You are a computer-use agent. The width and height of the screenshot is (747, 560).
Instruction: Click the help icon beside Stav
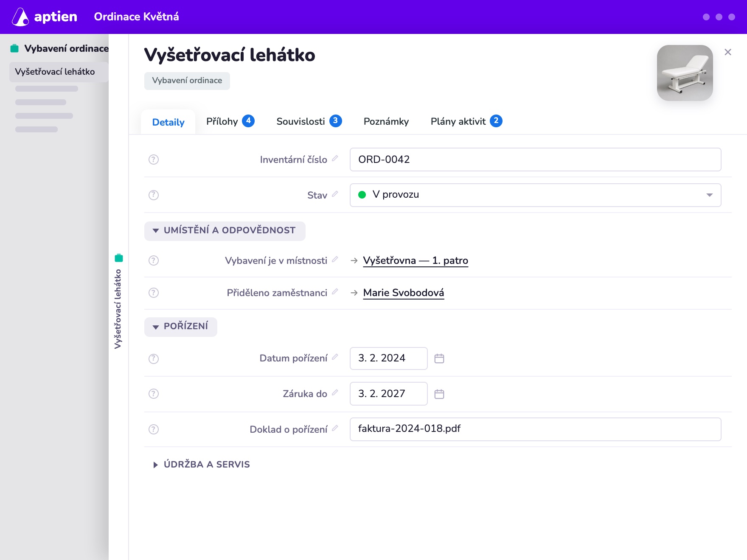(x=154, y=195)
